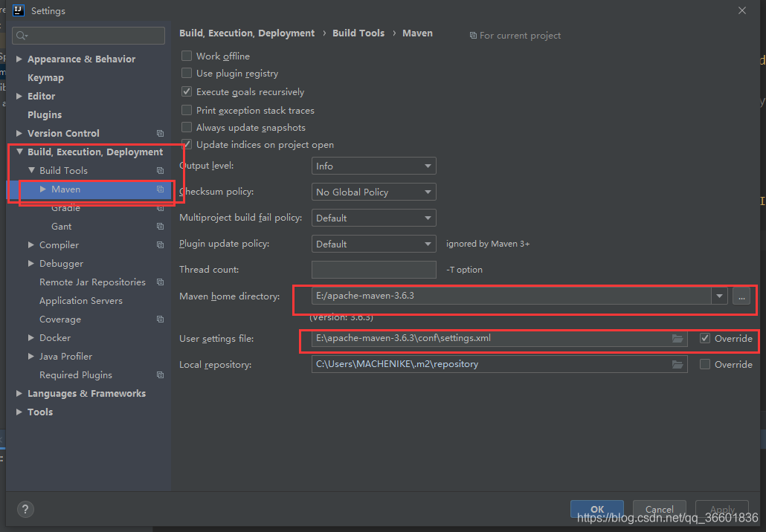Collapse Build, Execution, Deployment node

[19, 152]
